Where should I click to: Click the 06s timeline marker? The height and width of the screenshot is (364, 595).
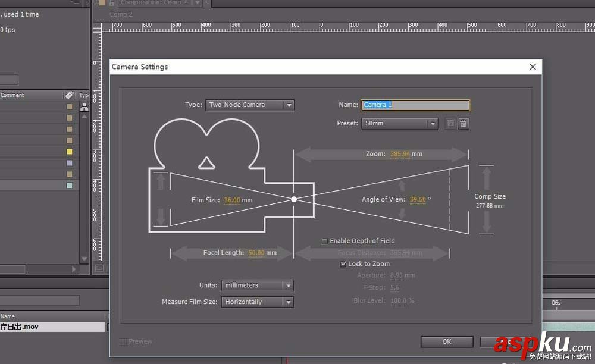(556, 303)
